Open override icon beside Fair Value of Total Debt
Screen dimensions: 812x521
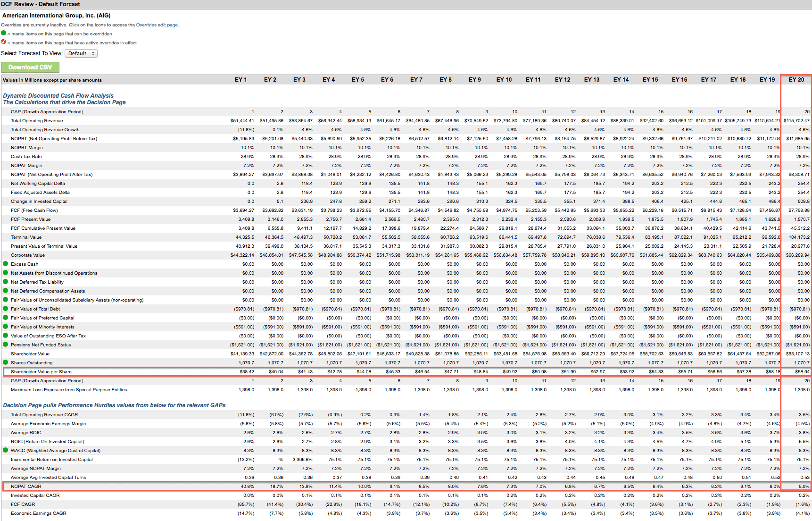point(6,309)
